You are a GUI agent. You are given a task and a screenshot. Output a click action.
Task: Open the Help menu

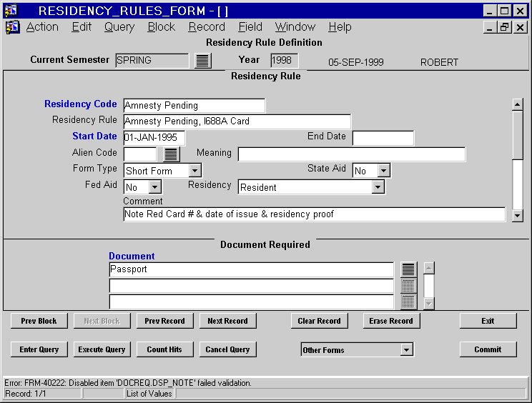340,26
